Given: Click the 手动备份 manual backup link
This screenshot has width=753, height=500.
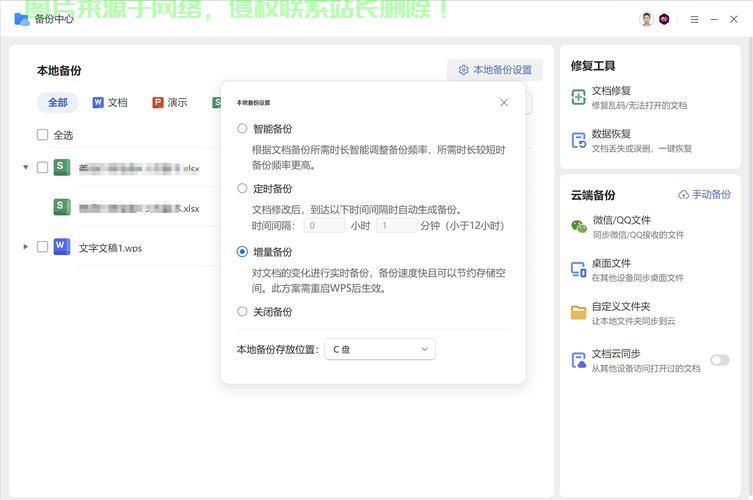Looking at the screenshot, I should coord(704,194).
